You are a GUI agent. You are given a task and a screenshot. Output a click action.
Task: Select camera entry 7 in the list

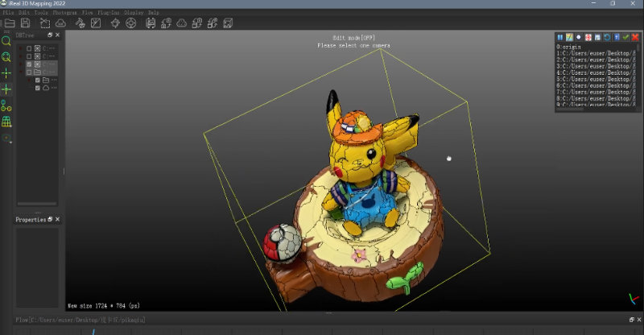coord(596,92)
